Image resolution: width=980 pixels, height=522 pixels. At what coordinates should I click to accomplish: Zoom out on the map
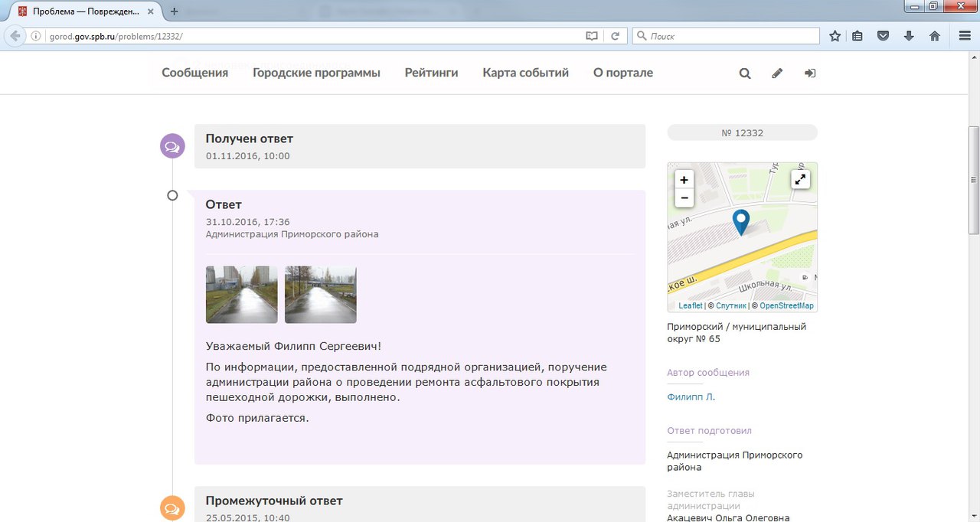tap(684, 198)
